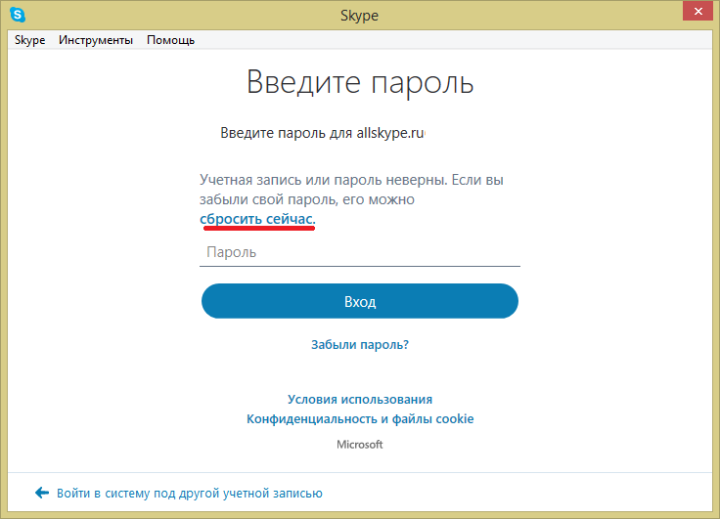This screenshot has width=720, height=519.
Task: Click the Microsoft label
Action: click(x=360, y=444)
